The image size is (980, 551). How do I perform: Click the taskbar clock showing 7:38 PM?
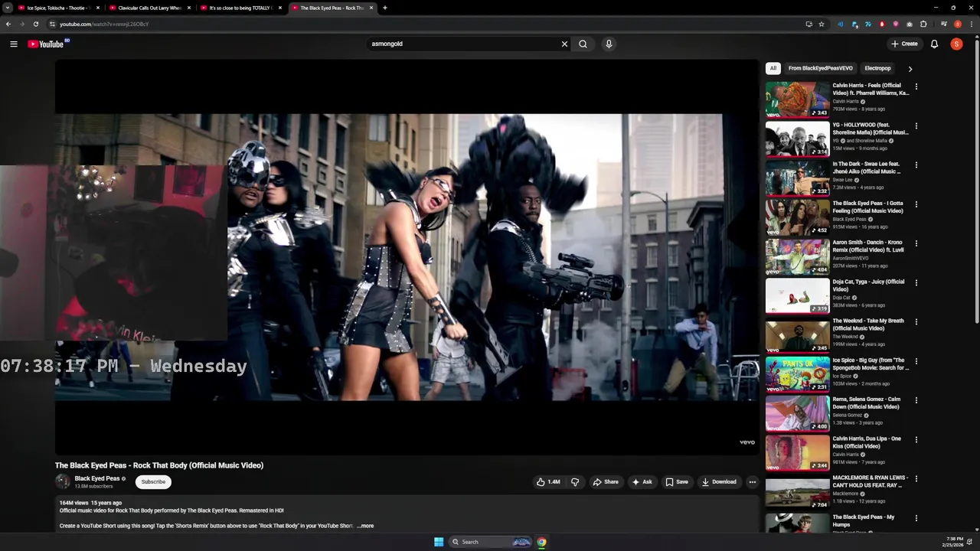[x=955, y=542]
